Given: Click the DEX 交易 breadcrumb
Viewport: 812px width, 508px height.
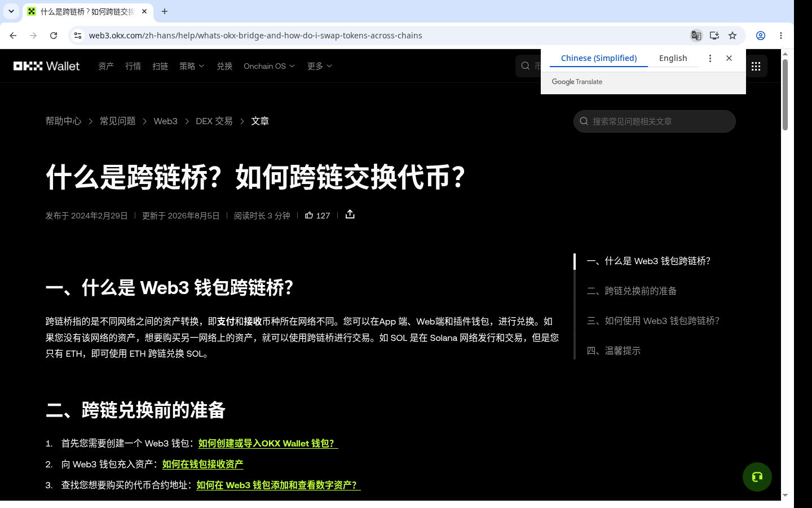Looking at the screenshot, I should [x=214, y=121].
